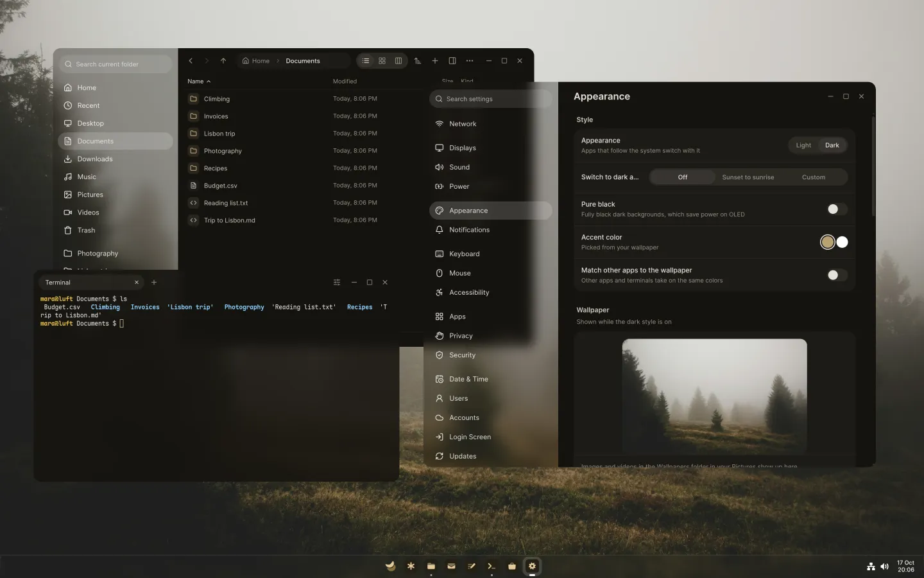Open Power settings

click(x=491, y=186)
